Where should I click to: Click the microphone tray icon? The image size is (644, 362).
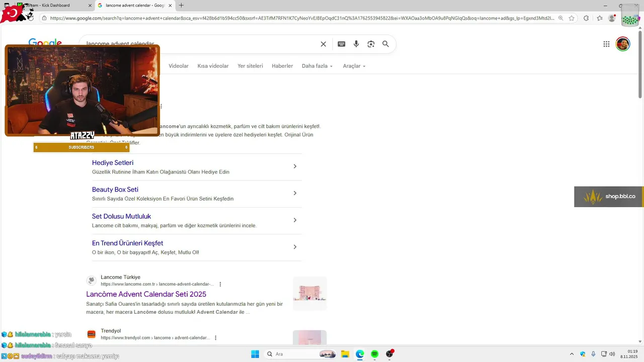coord(593,354)
